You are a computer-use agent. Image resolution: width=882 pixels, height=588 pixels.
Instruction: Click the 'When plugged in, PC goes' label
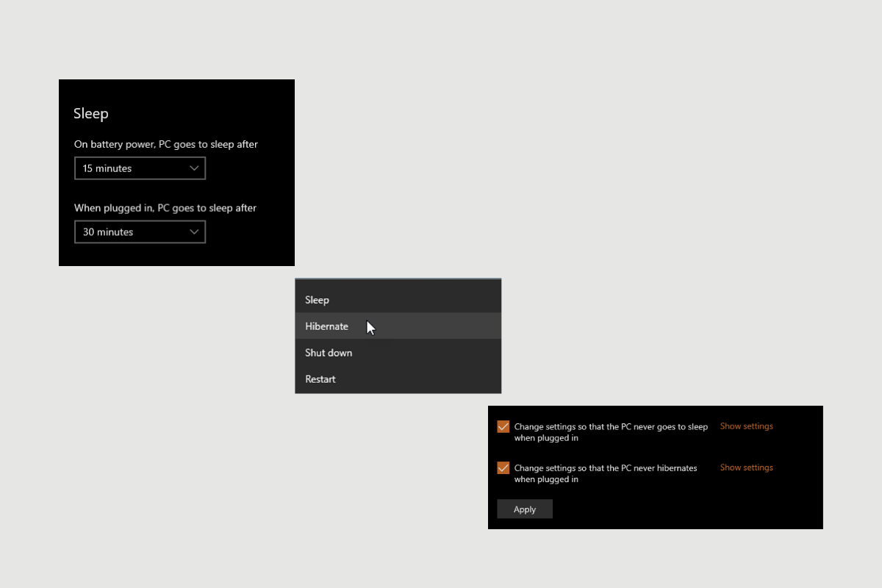tap(165, 208)
